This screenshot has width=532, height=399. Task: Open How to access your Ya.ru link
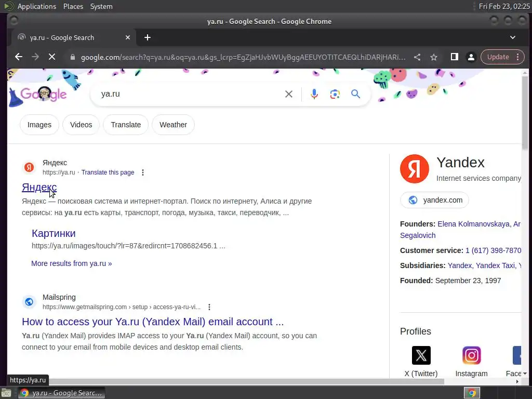click(x=153, y=322)
